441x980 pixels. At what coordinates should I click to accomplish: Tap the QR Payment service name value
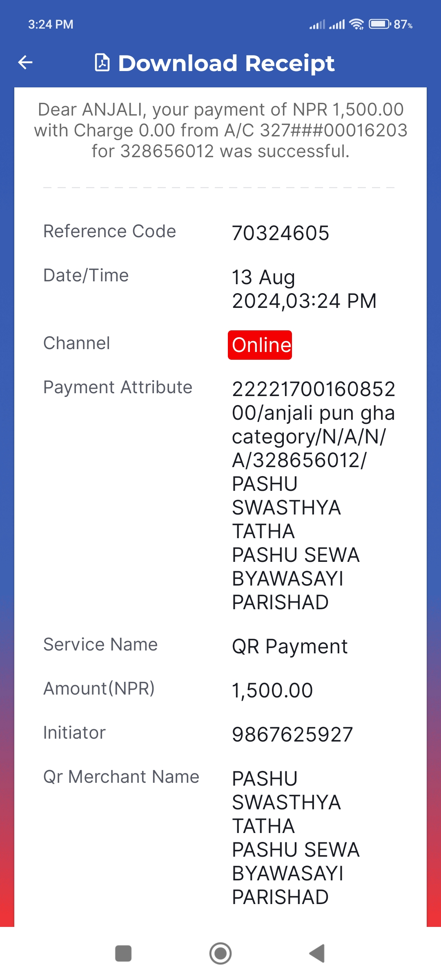click(290, 646)
